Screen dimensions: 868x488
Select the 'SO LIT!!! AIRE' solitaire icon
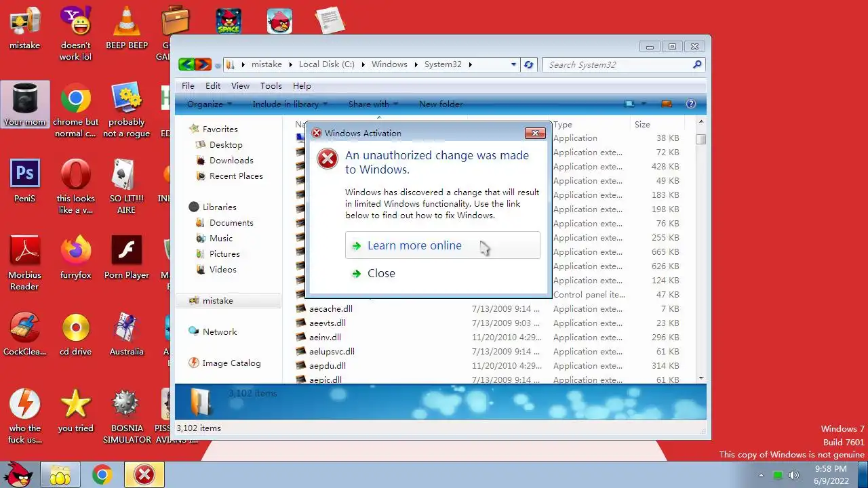(127, 186)
